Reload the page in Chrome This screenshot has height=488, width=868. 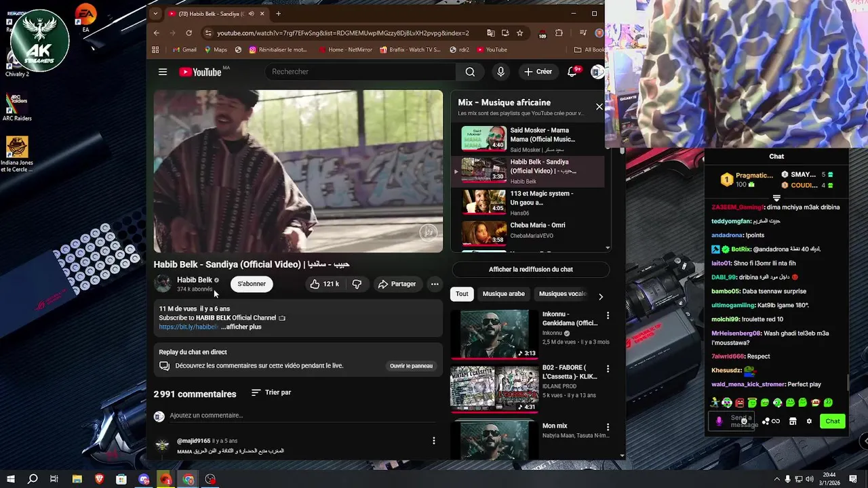(189, 33)
